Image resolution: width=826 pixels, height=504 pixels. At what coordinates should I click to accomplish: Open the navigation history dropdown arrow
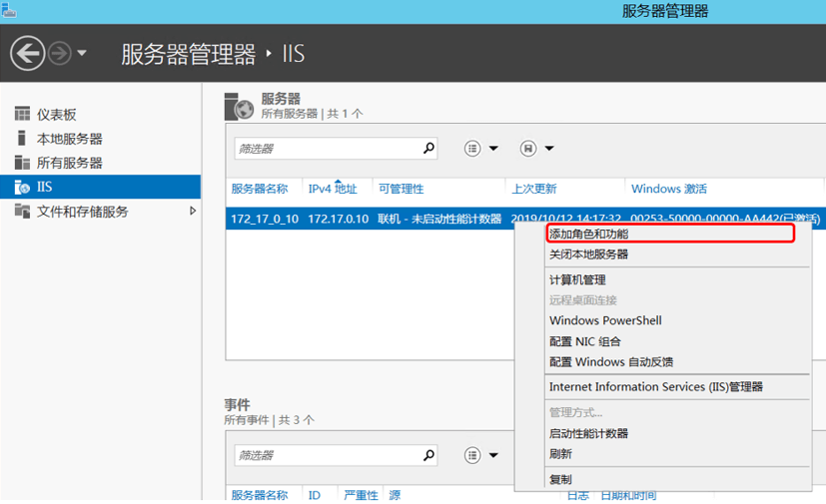(82, 53)
